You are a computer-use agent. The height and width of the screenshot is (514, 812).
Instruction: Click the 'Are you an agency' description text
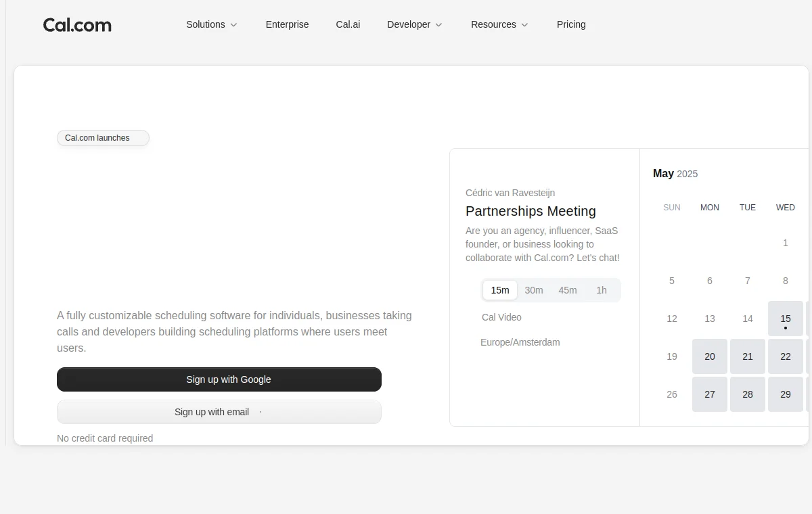click(x=543, y=244)
